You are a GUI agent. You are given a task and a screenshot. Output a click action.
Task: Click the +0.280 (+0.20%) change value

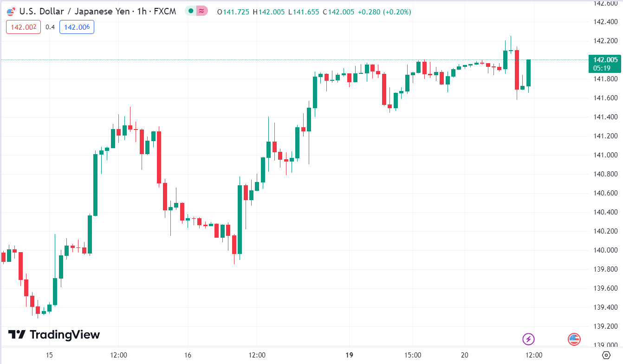pos(384,12)
